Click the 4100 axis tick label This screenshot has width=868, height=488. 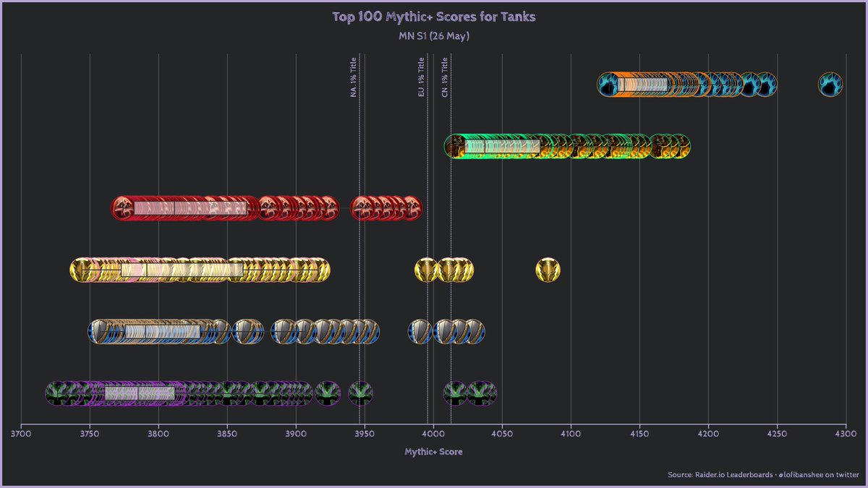[x=571, y=433]
